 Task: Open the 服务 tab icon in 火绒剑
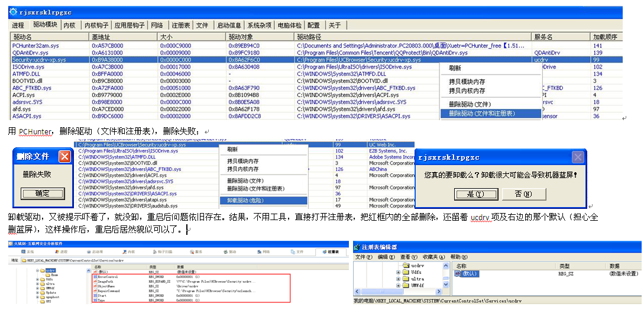point(192,251)
